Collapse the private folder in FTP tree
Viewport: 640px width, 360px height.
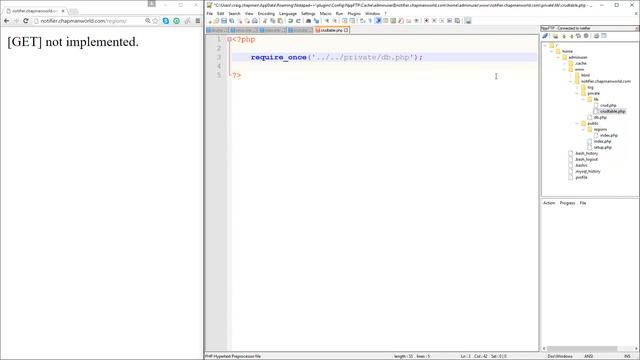577,93
